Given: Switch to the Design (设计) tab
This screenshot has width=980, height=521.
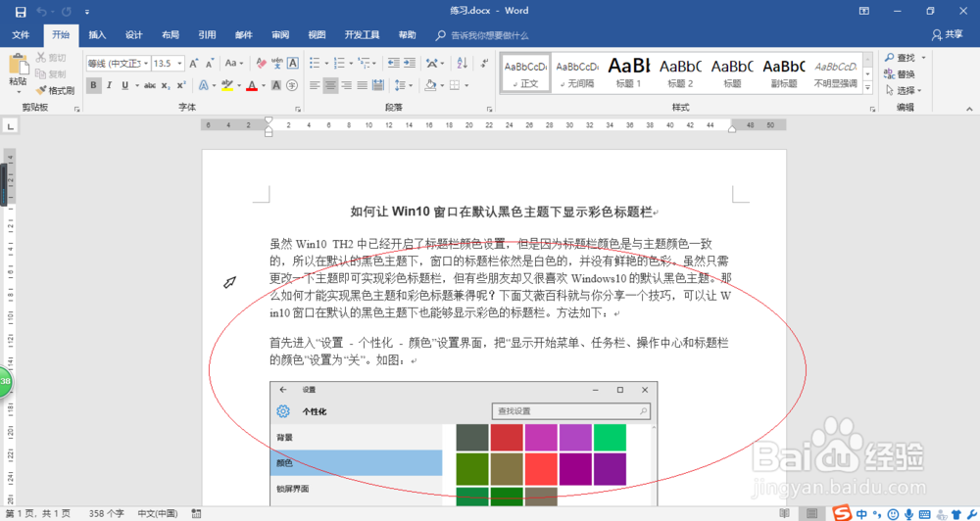Looking at the screenshot, I should (x=133, y=35).
